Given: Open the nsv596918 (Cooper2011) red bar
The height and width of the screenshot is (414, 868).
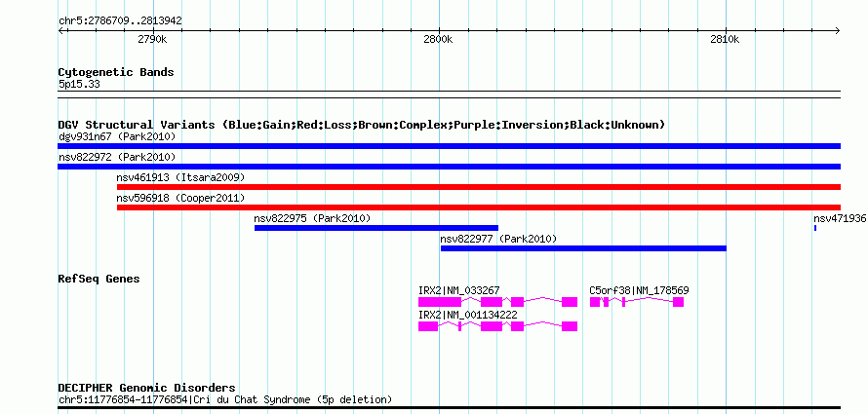Looking at the screenshot, I should tap(479, 207).
